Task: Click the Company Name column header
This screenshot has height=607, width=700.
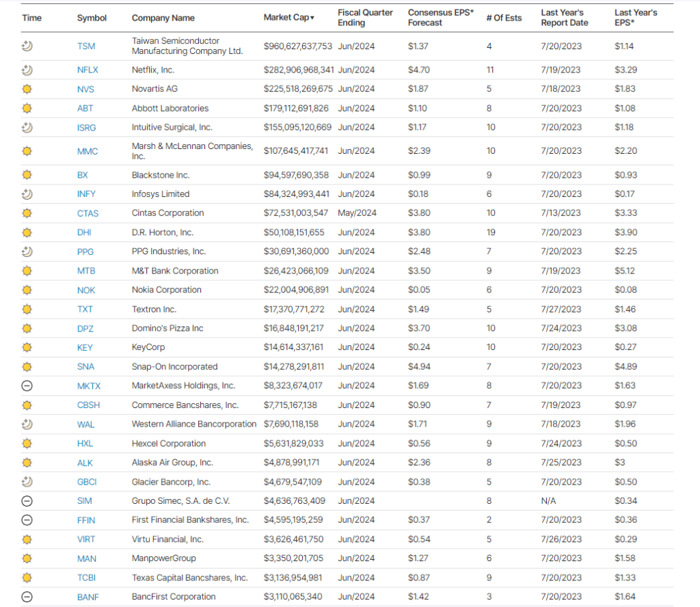Action: [163, 18]
